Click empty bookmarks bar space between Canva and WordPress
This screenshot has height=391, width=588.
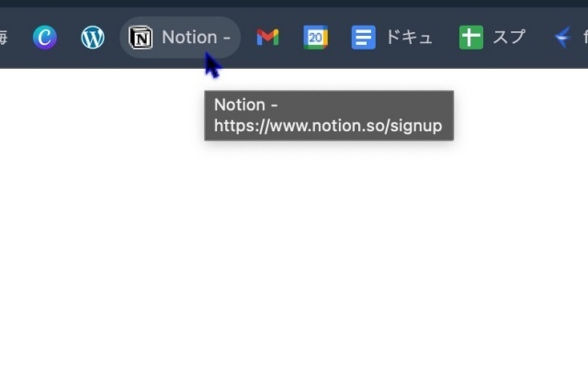coord(69,37)
